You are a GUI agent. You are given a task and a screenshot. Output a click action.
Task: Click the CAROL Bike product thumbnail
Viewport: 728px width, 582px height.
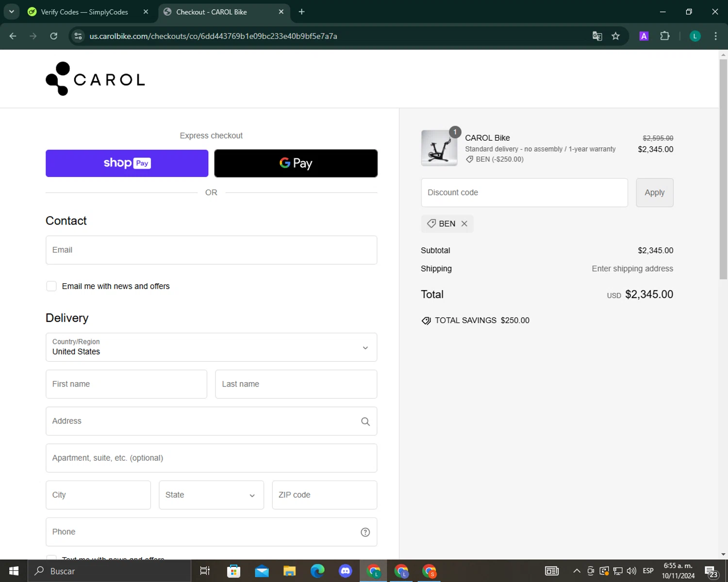[x=439, y=148]
